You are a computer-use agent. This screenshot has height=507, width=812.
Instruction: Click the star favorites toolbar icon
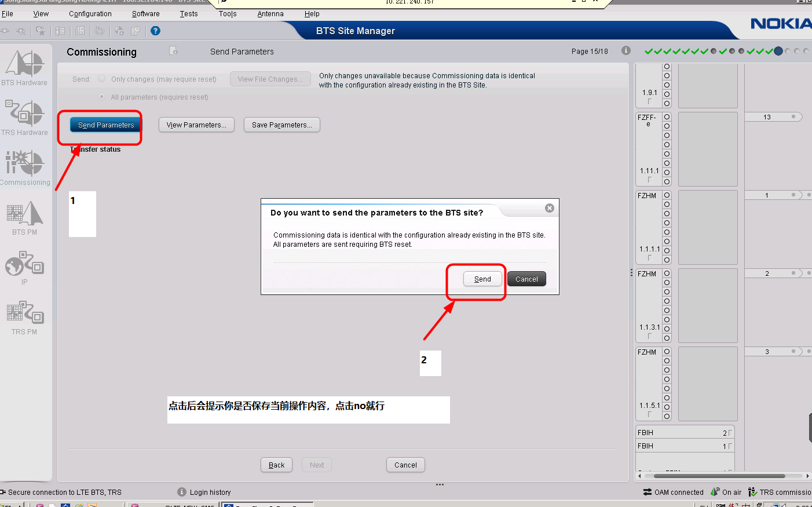pos(41,31)
